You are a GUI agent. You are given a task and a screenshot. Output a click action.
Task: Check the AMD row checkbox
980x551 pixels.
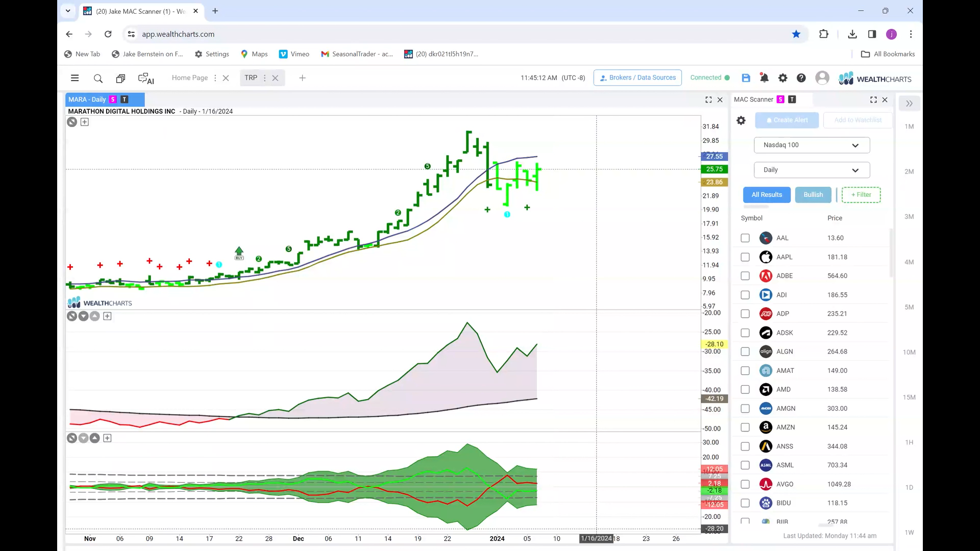(745, 390)
